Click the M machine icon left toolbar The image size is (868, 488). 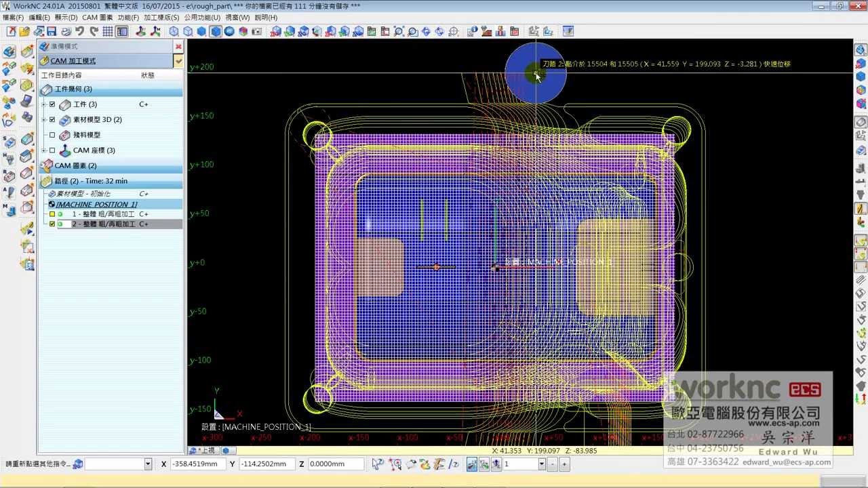point(9,209)
